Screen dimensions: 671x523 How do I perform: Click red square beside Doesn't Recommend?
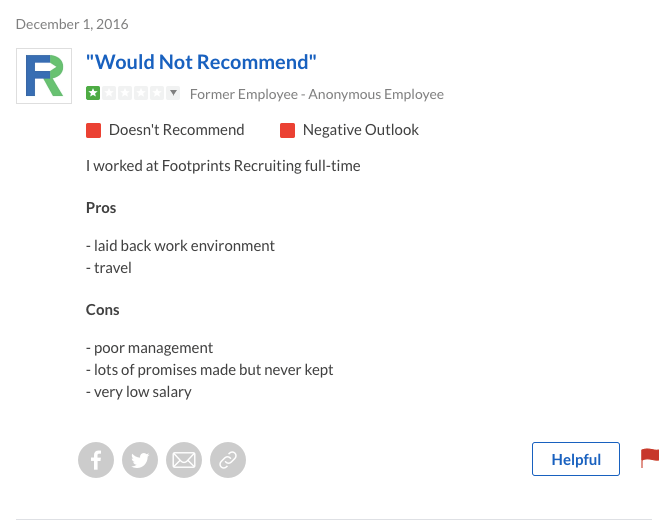point(93,130)
